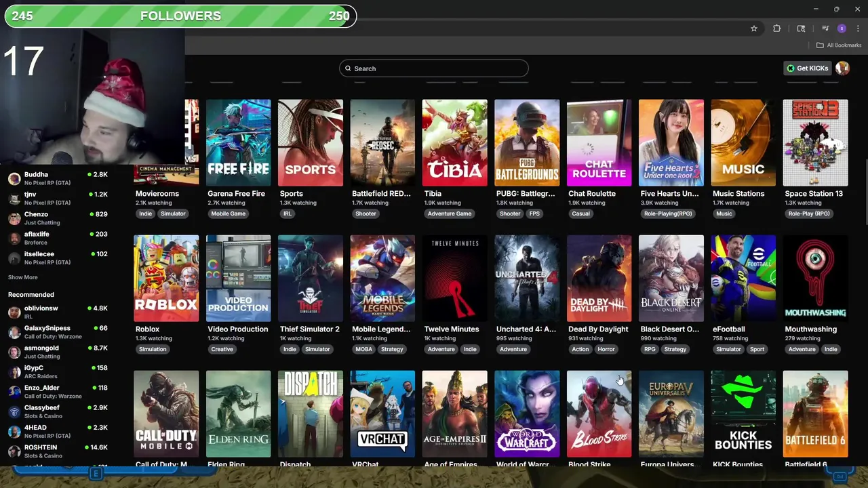This screenshot has height=488, width=868.
Task: Click Classybeef's avatar in Recommended
Action: tap(14, 412)
